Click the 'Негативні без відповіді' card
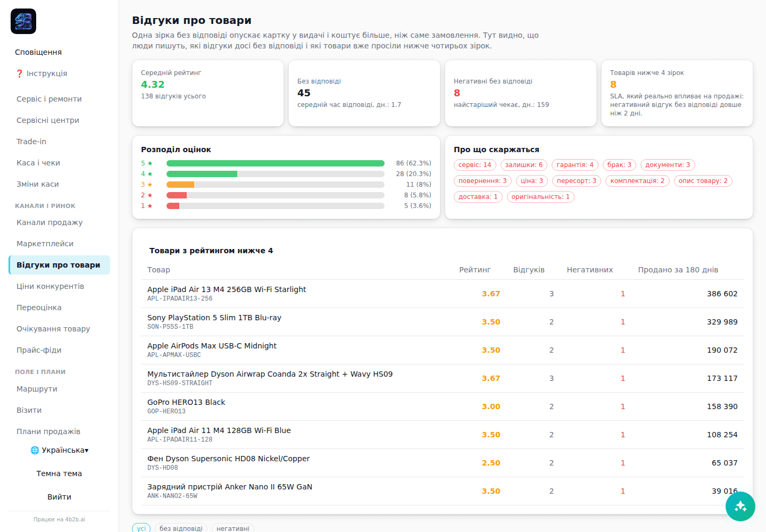The image size is (766, 532). (521, 93)
